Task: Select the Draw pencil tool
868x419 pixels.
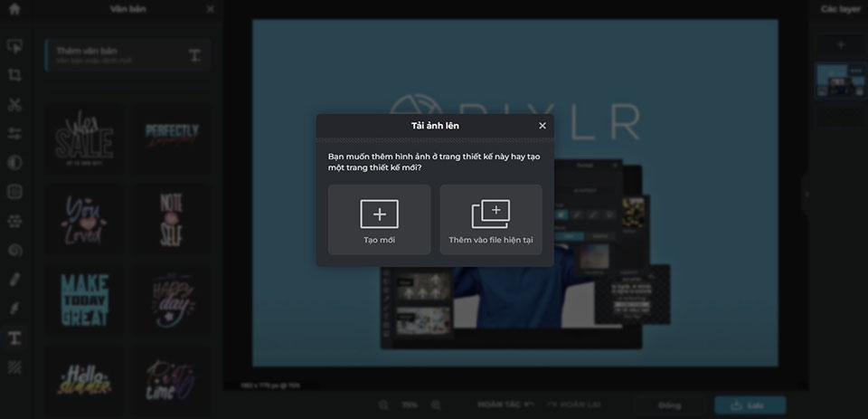Action: click(14, 280)
